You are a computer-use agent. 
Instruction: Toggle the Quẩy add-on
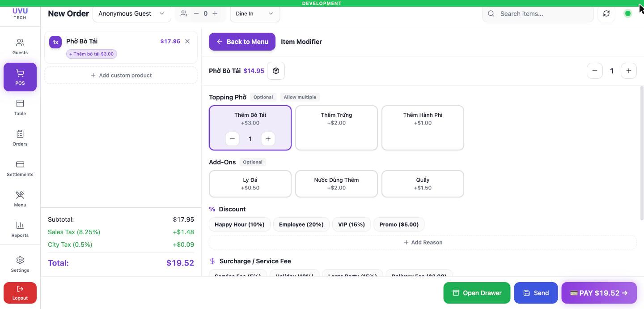pos(423,184)
